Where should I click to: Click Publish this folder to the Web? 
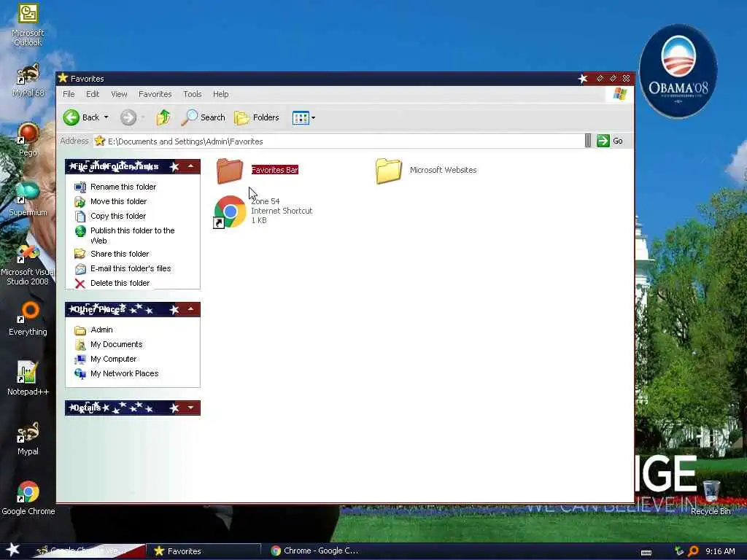tap(133, 236)
